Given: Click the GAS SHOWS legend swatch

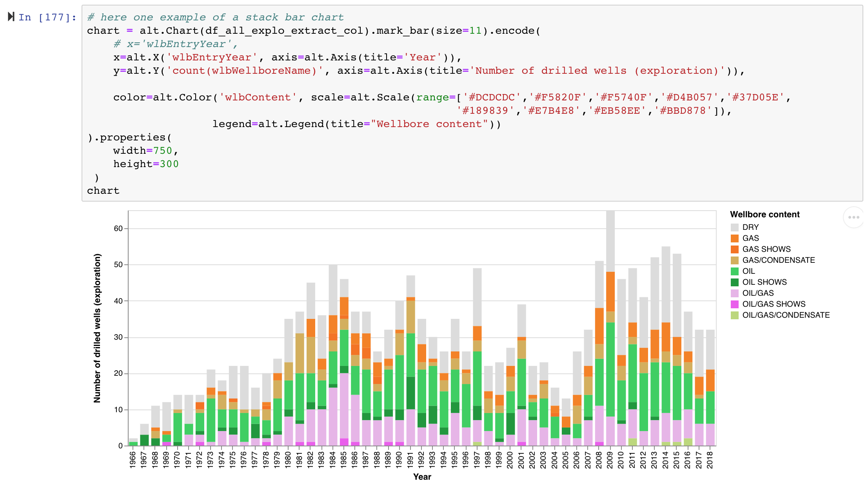Looking at the screenshot, I should (x=734, y=249).
